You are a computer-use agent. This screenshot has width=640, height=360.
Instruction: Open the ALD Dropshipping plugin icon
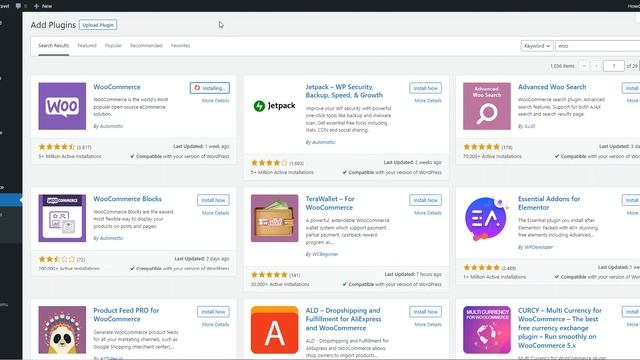coord(274,330)
